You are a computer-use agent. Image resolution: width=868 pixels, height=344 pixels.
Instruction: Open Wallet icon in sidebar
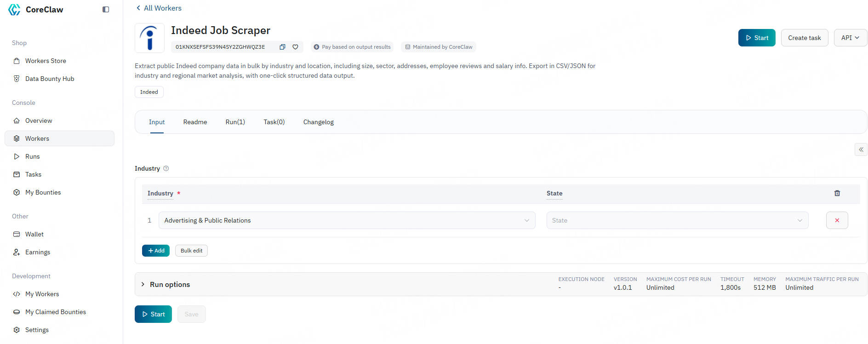click(x=17, y=234)
